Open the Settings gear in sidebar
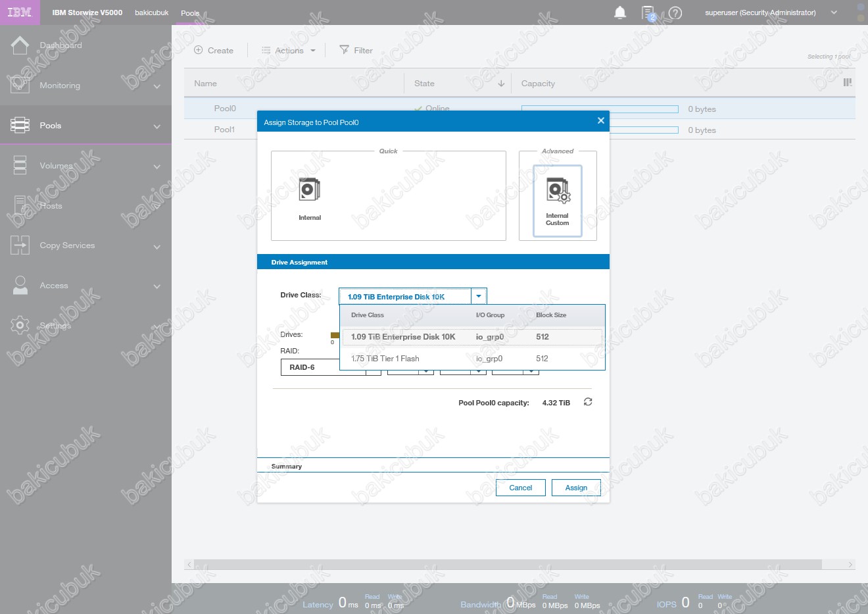Image resolution: width=868 pixels, height=614 pixels. pos(20,326)
